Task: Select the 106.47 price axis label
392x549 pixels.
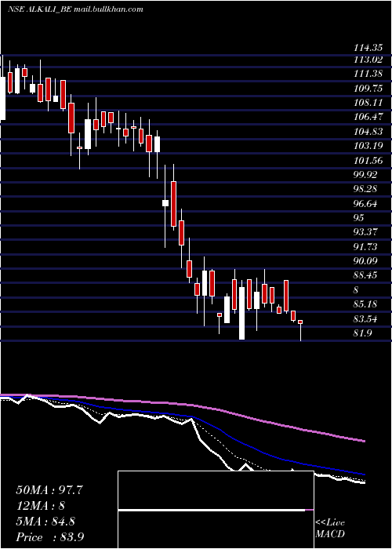Action: click(368, 117)
